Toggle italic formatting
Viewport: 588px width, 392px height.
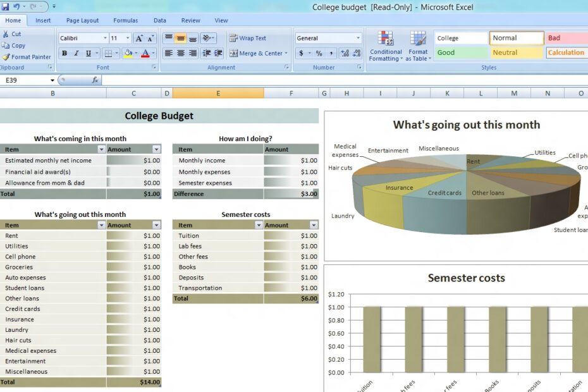click(76, 53)
